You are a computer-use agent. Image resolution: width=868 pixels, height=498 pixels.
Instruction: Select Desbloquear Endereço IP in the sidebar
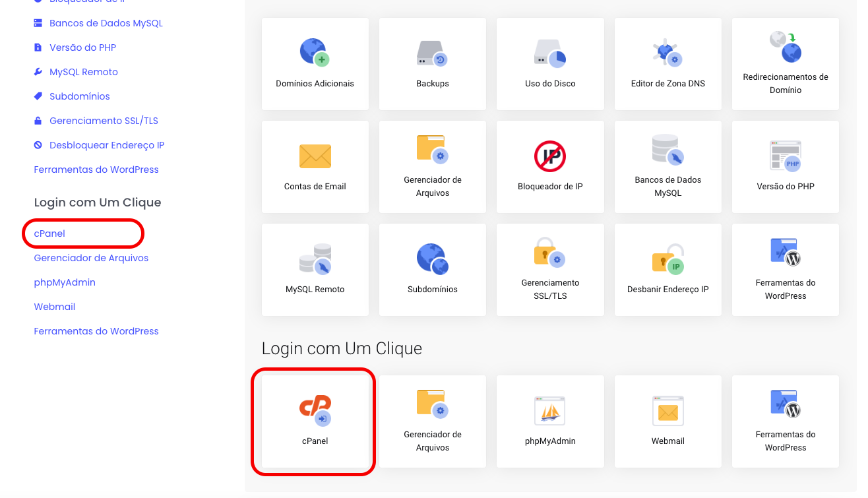(x=106, y=145)
